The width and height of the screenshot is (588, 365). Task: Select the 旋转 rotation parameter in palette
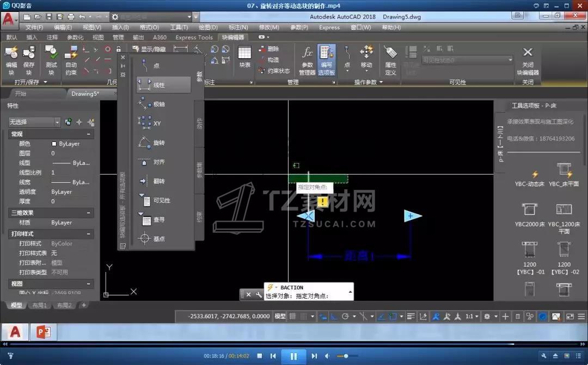pyautogui.click(x=158, y=143)
